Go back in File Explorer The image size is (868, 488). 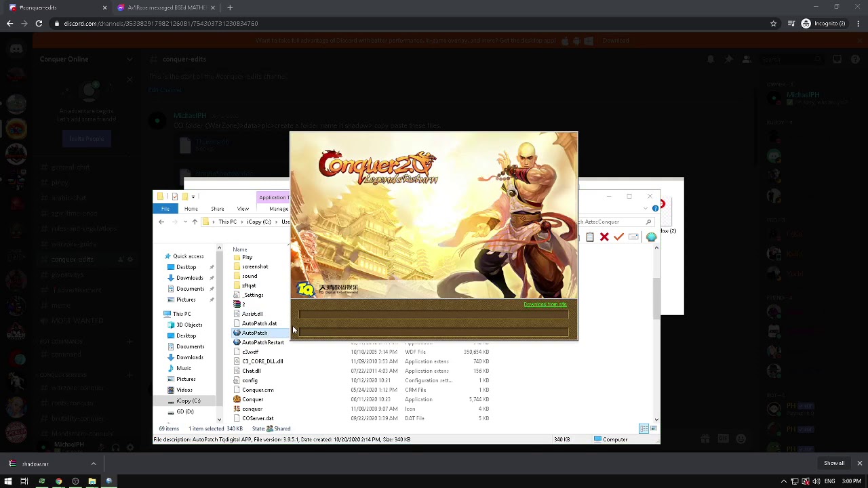161,222
